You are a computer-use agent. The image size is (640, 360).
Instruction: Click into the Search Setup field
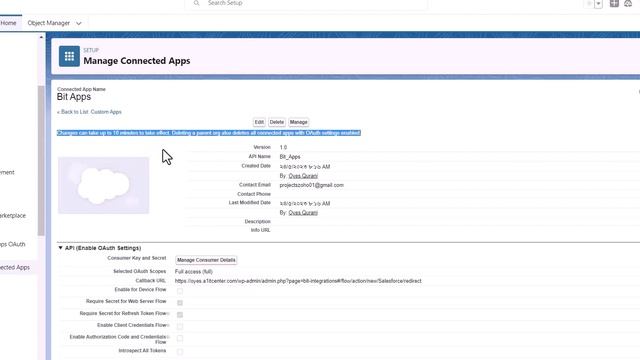click(x=306, y=3)
